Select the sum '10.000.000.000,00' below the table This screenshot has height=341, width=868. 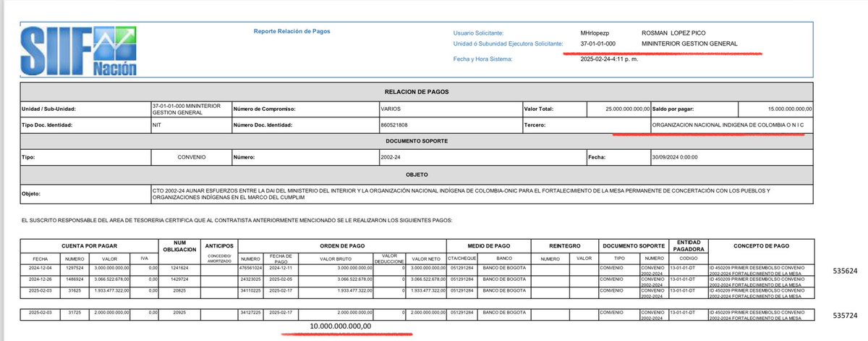(340, 326)
